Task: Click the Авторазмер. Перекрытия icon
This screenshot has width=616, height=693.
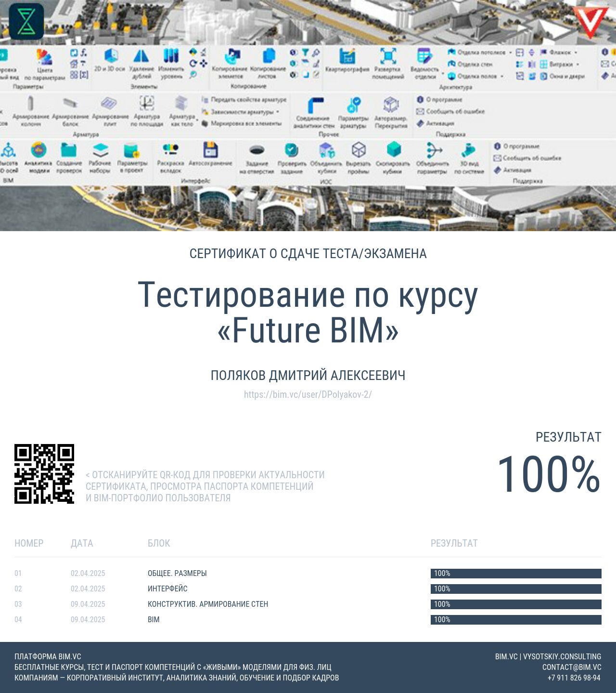Action: click(391, 105)
